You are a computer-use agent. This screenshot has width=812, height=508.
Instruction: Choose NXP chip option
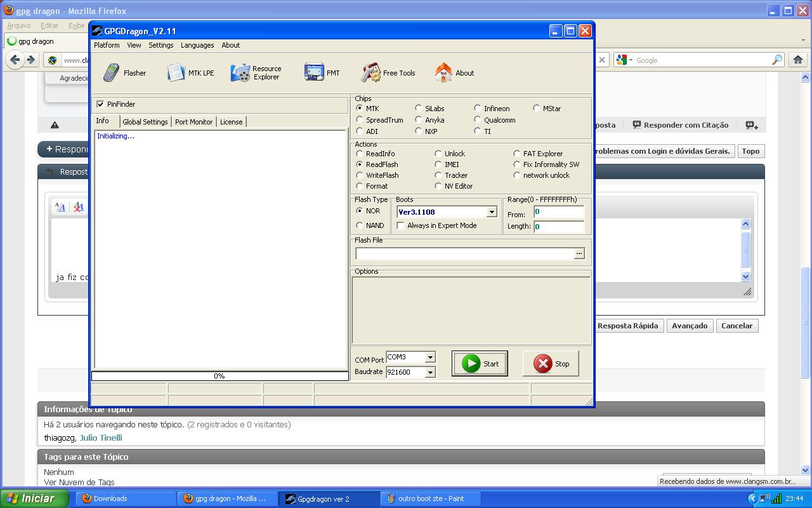419,131
